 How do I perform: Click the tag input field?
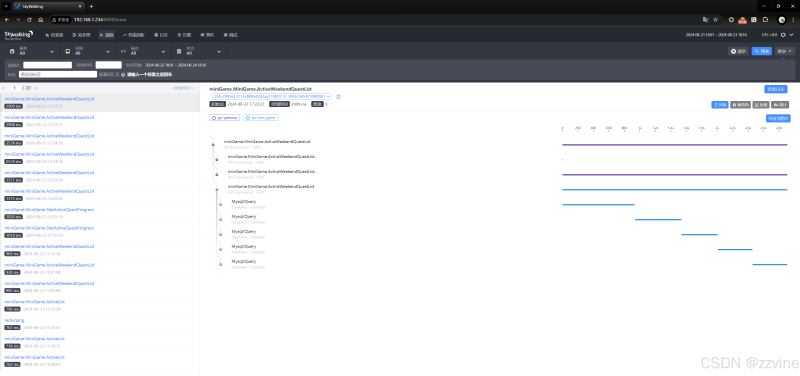[x=58, y=74]
